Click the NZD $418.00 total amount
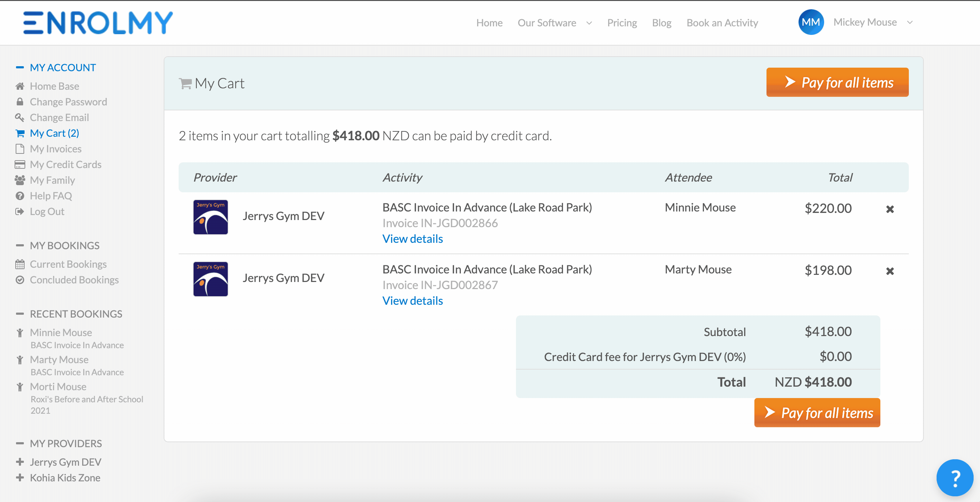This screenshot has width=980, height=502. [813, 382]
